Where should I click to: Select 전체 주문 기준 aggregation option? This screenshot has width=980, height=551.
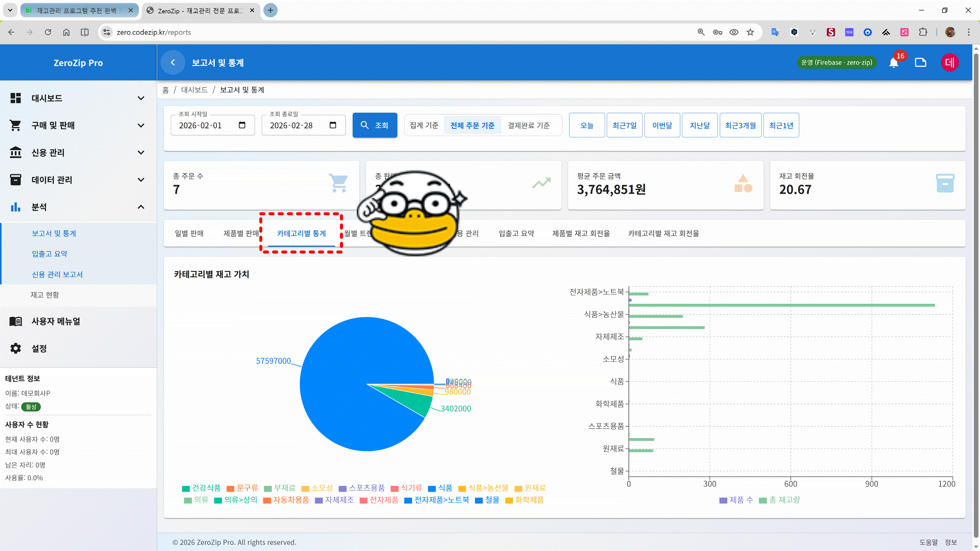tap(472, 125)
